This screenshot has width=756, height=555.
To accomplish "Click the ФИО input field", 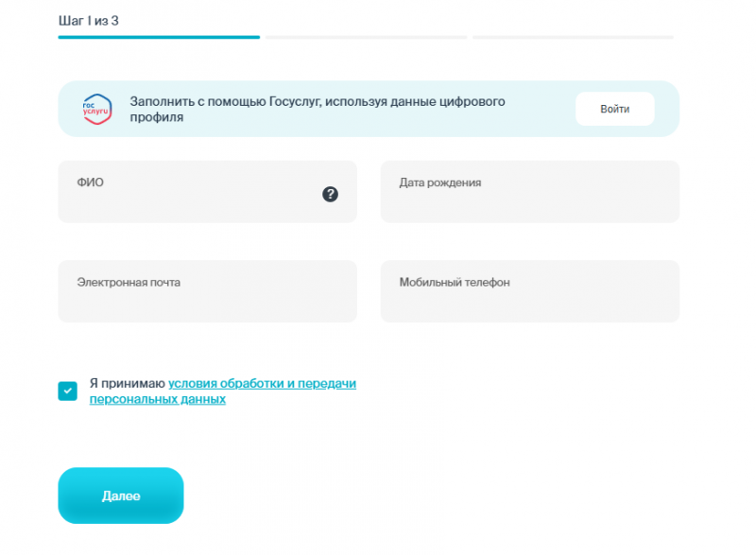I will [189, 191].
